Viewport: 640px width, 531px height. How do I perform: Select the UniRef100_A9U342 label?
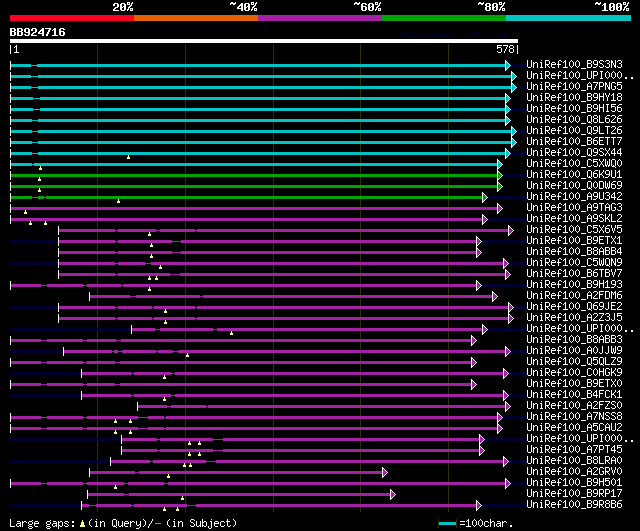click(574, 197)
